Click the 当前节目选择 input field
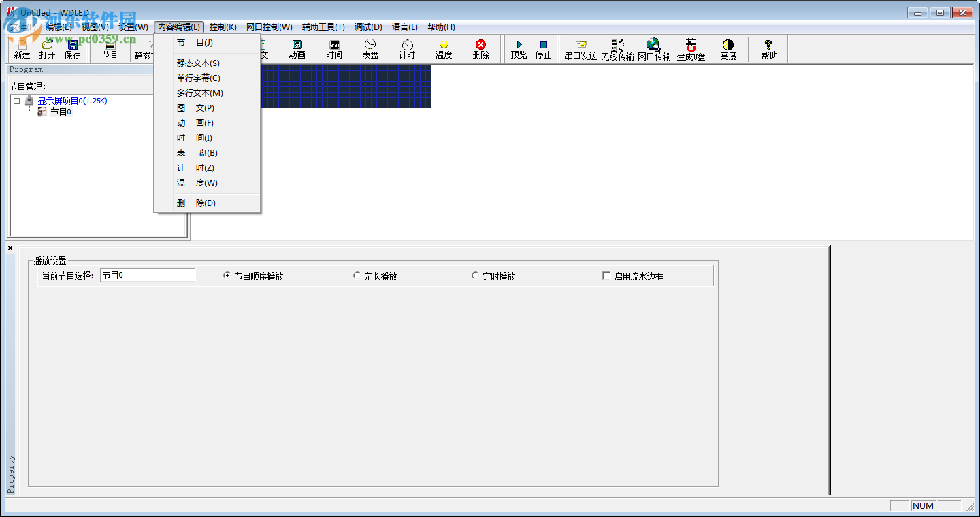 pos(148,275)
